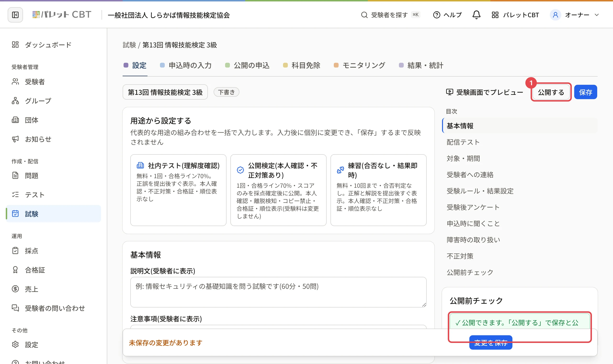Click the 説明文(受験者に表示) text area
The image size is (613, 364).
click(x=278, y=292)
